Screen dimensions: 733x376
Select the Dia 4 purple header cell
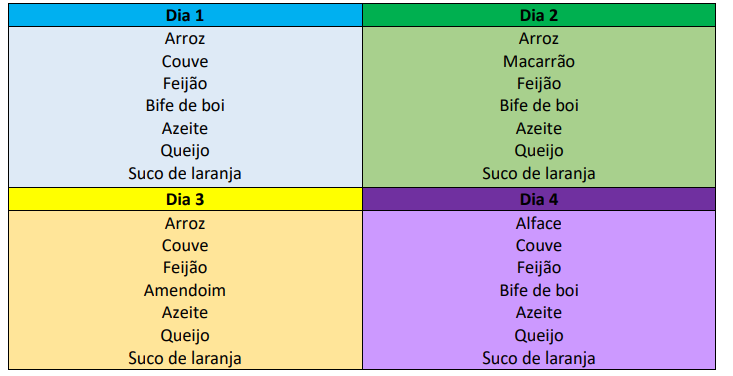tap(539, 200)
